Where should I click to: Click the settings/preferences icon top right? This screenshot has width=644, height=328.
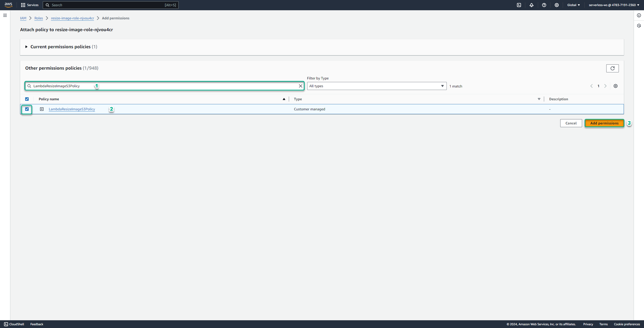tap(556, 5)
